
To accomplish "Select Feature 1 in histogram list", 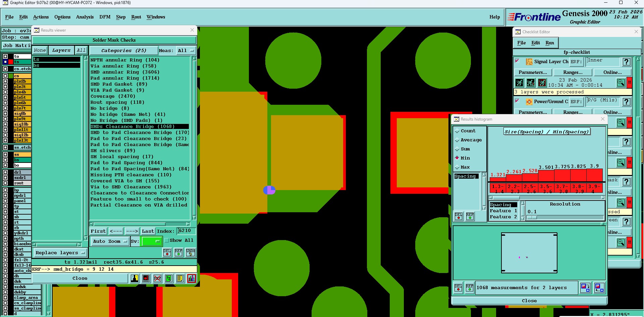I will tap(503, 211).
